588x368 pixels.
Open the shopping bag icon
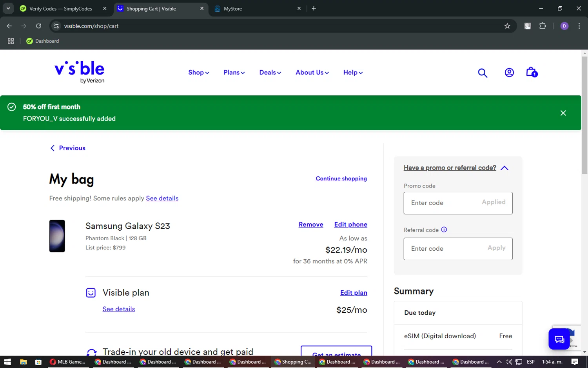(x=532, y=72)
